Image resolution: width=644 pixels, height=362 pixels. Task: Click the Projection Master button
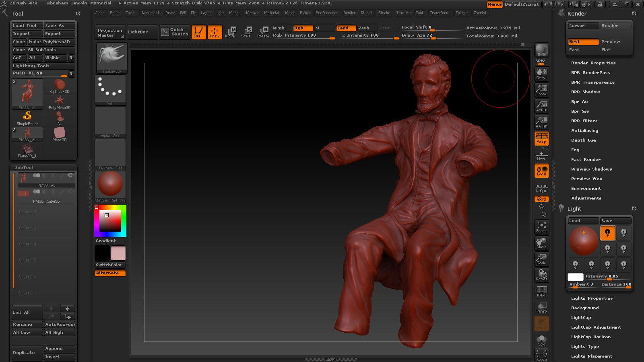pyautogui.click(x=109, y=33)
